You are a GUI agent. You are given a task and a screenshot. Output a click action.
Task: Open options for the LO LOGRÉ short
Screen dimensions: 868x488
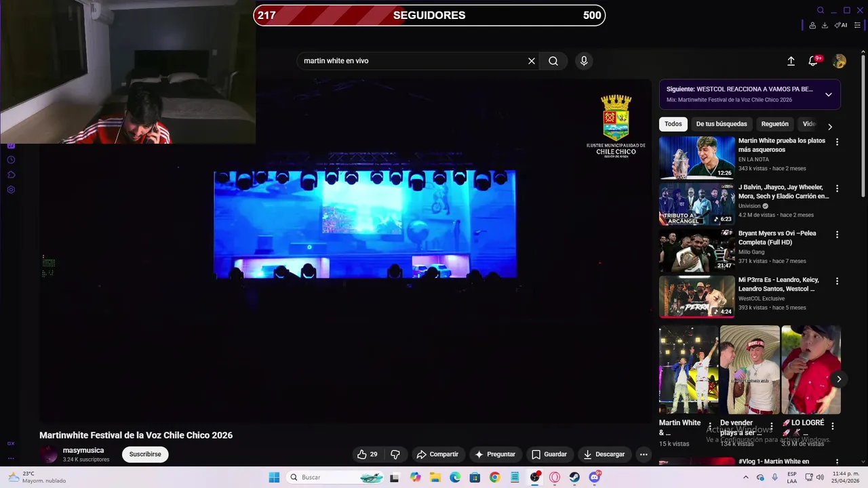coord(833,426)
